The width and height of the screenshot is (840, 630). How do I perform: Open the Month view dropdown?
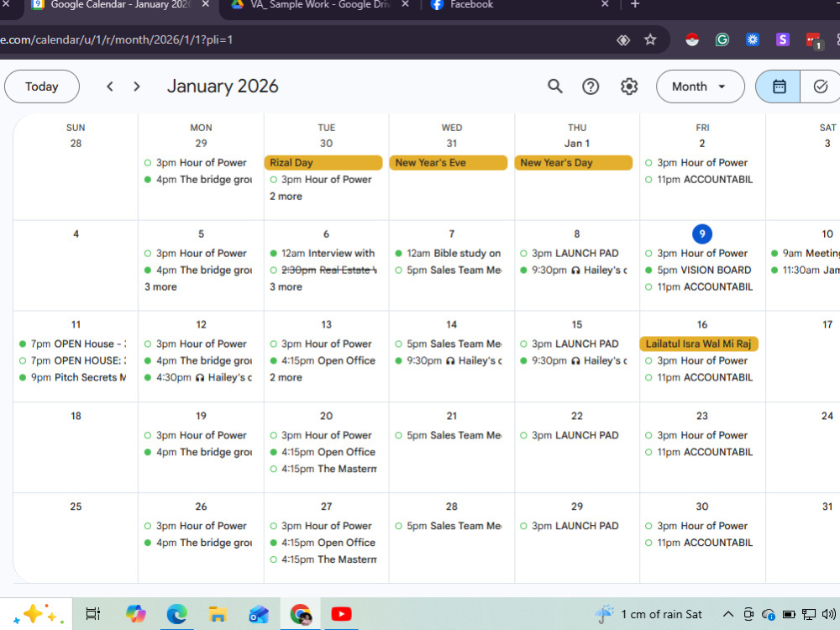(700, 87)
